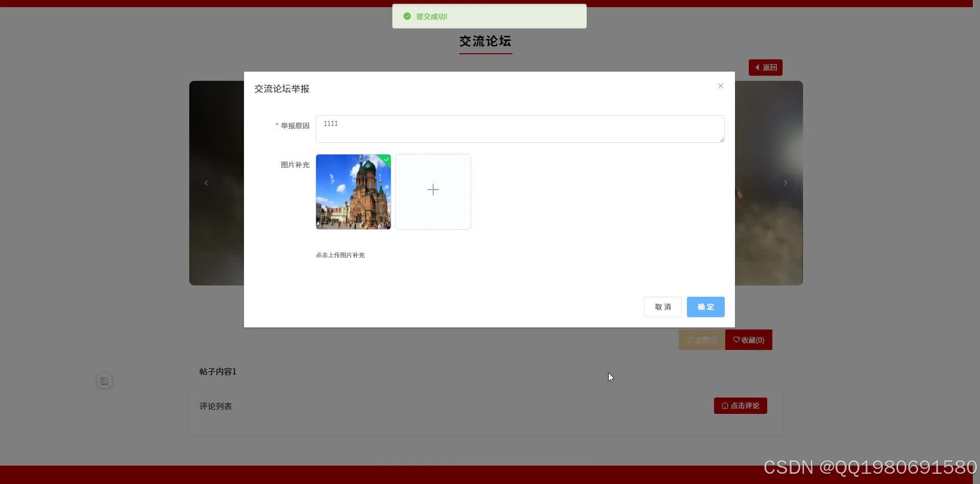Click the left carousel arrow
Screen dimensions: 980x484
206,183
